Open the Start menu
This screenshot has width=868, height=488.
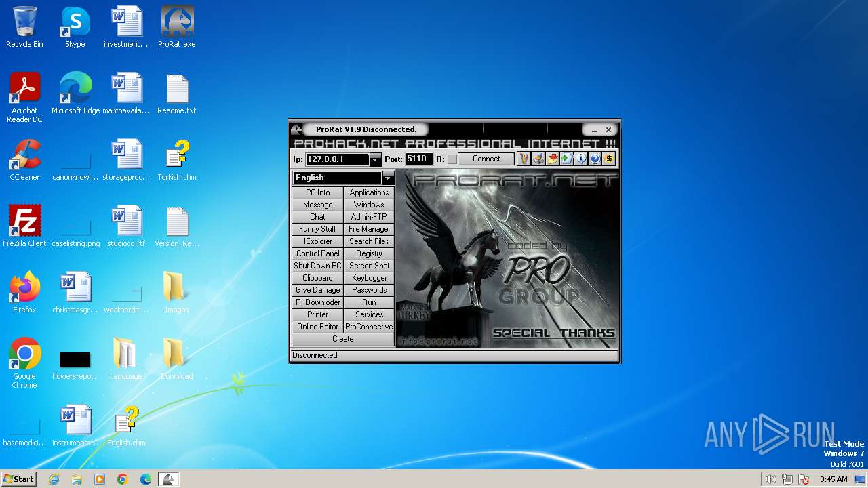19,479
